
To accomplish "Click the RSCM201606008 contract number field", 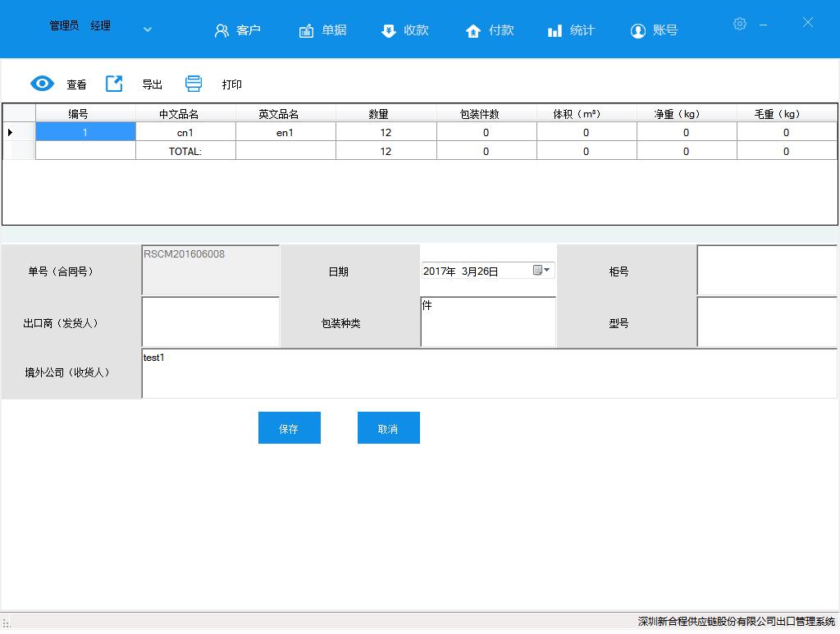I will [x=211, y=271].
